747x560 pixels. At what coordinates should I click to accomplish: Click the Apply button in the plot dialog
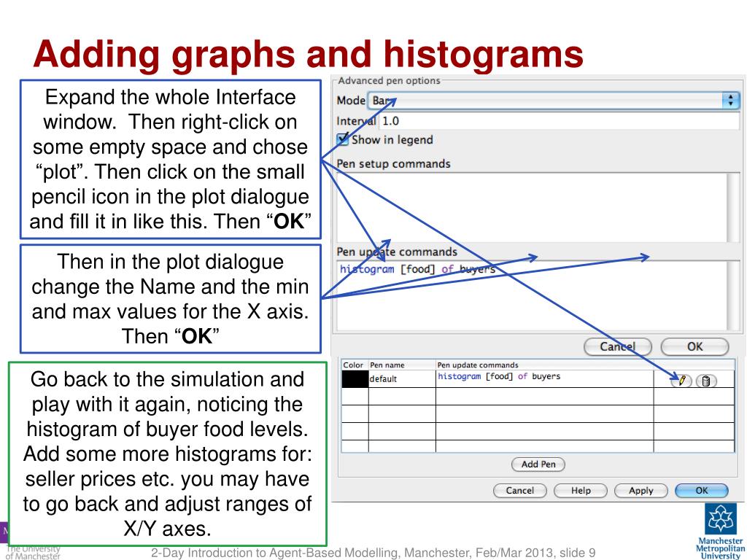[640, 491]
